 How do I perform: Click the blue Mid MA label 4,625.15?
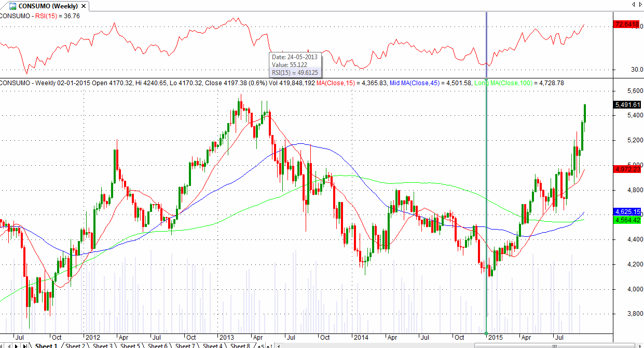point(626,212)
